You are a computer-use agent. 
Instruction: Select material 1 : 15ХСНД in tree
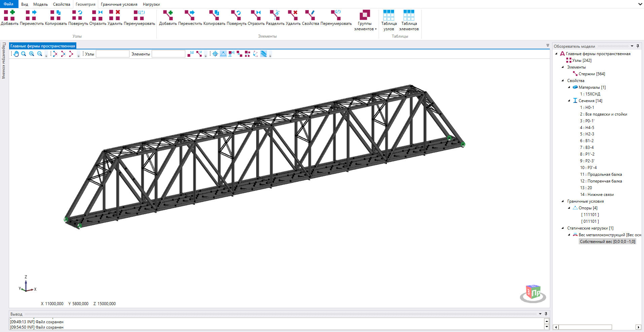(x=590, y=94)
